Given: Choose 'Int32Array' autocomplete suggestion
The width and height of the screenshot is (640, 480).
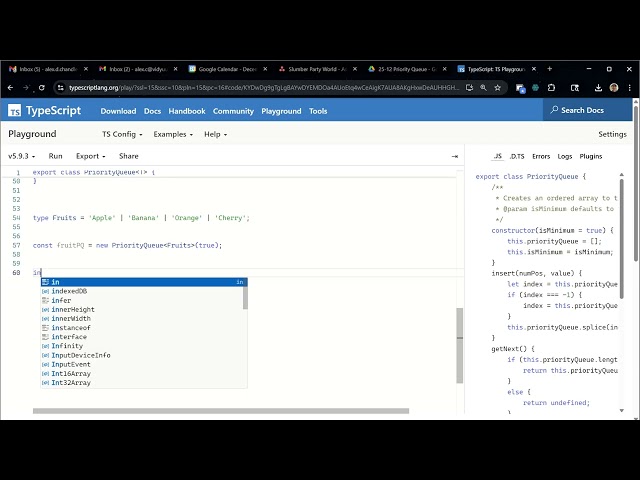Looking at the screenshot, I should click(142, 382).
